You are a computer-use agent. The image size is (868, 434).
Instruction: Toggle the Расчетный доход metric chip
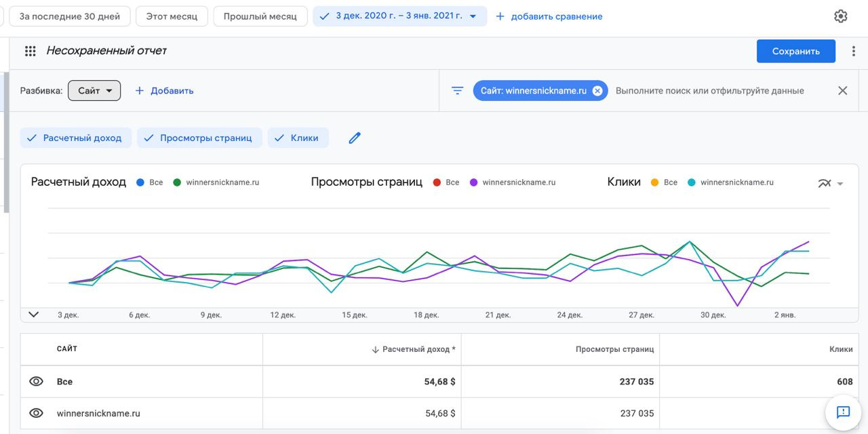pyautogui.click(x=75, y=138)
